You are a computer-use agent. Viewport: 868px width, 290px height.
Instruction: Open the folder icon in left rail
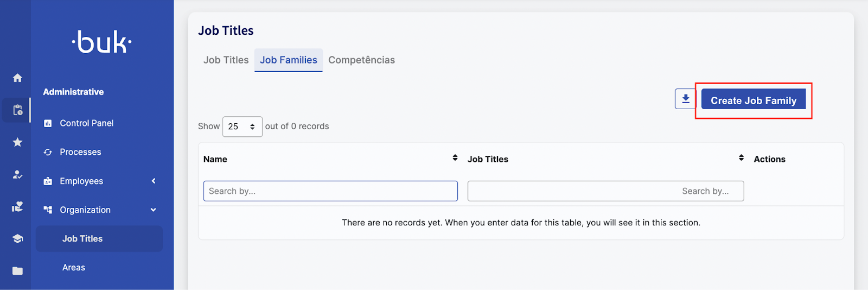pos(17,270)
